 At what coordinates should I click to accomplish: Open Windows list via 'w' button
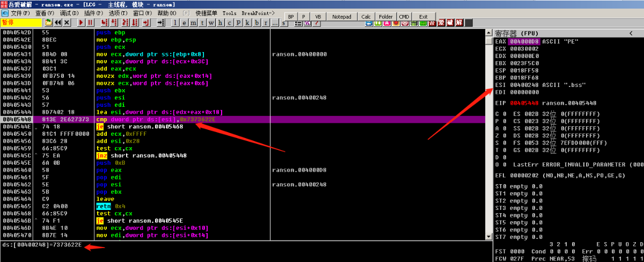tap(211, 23)
